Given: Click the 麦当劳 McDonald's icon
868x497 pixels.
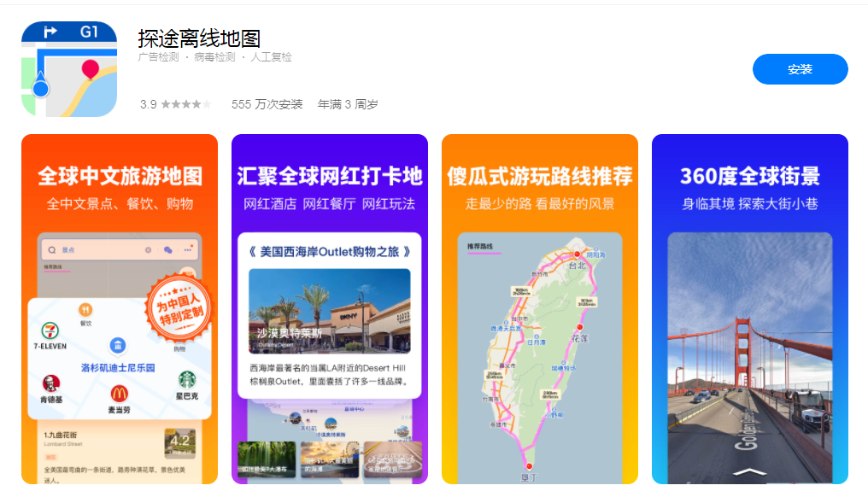Looking at the screenshot, I should tap(119, 394).
